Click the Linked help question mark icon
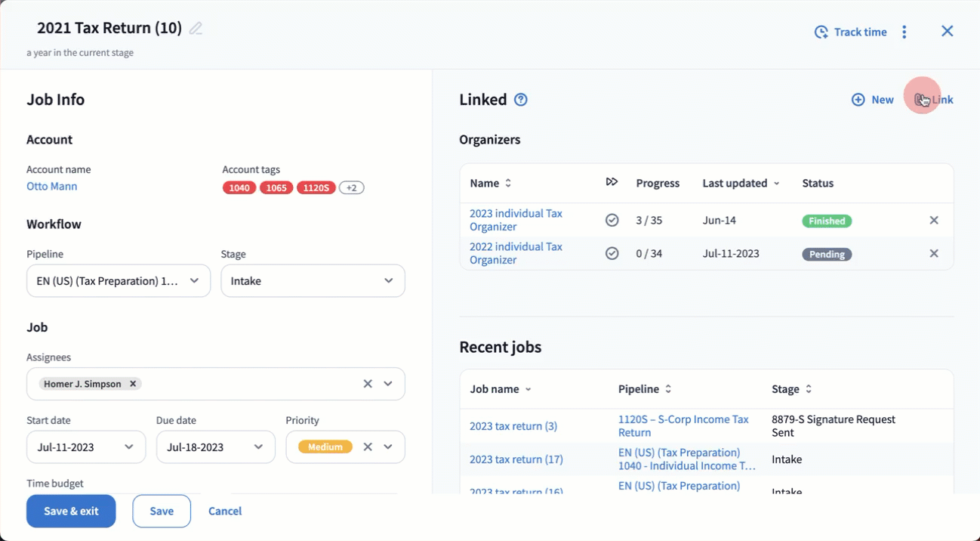Screen dimensions: 980x541 click(520, 100)
